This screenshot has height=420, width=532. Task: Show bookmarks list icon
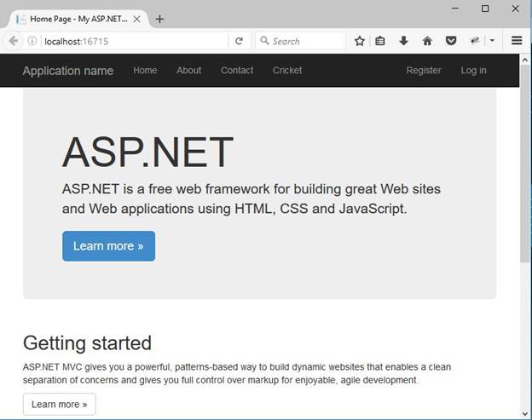pos(380,41)
